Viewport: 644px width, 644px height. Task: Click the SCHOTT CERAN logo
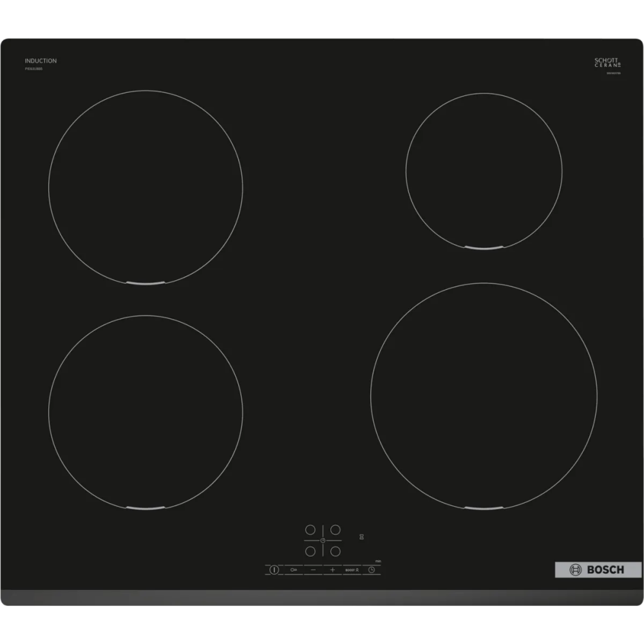(x=607, y=62)
